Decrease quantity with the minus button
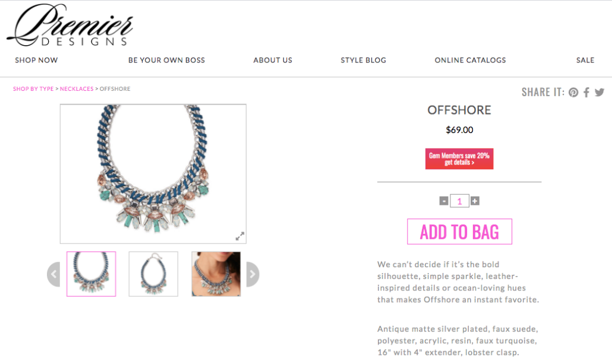The image size is (612, 364). [444, 201]
